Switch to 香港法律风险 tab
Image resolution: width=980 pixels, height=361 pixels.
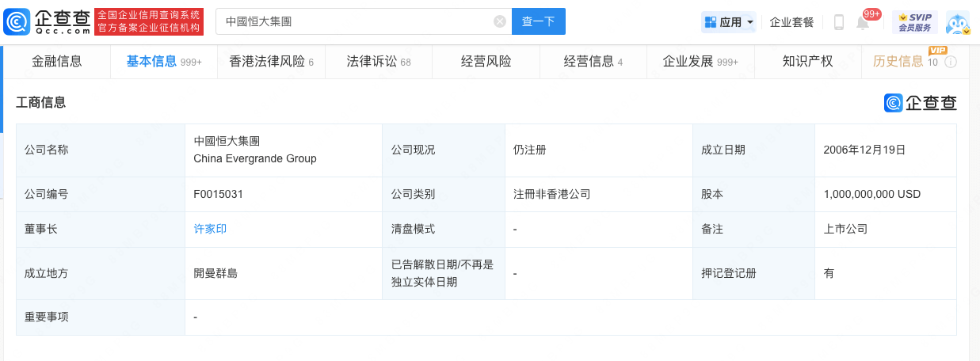(271, 61)
